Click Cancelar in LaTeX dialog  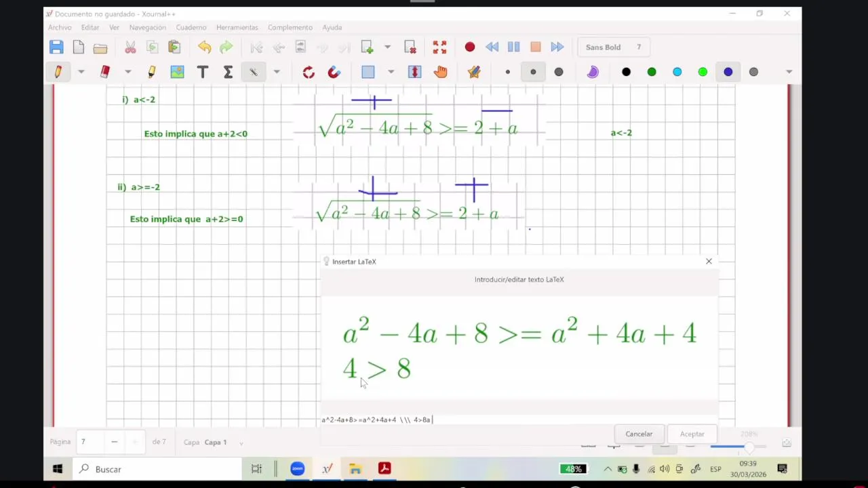(x=639, y=434)
